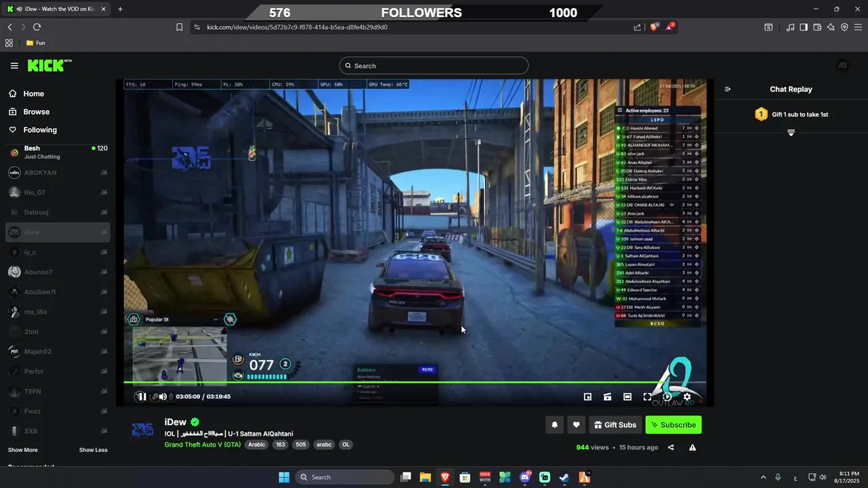Go back in the browser
Screen dimensions: 868x488
click(9, 27)
